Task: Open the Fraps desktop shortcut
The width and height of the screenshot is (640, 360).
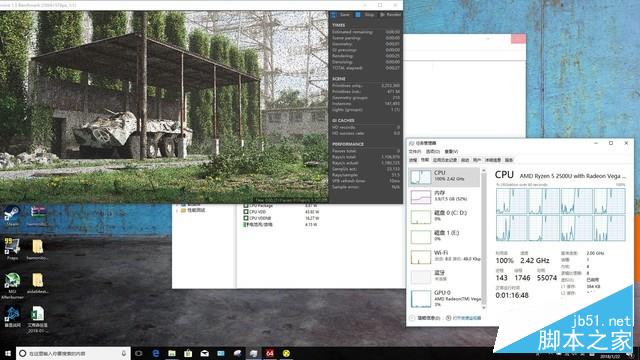Action: (x=12, y=249)
